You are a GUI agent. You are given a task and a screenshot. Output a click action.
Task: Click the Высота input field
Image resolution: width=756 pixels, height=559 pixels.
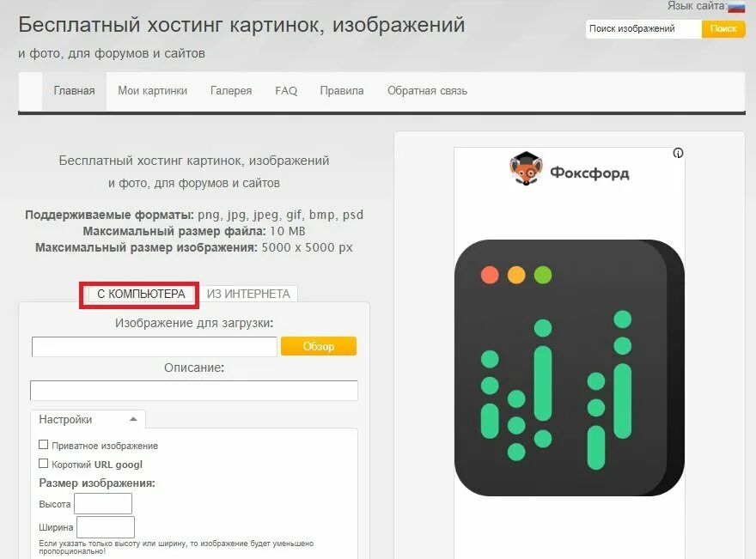pyautogui.click(x=103, y=503)
